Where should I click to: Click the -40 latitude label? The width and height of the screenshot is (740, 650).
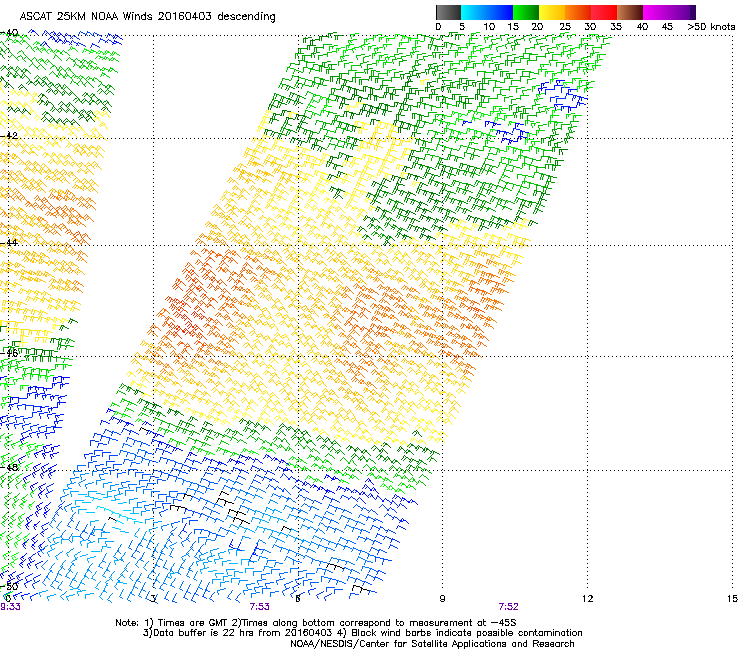click(9, 33)
